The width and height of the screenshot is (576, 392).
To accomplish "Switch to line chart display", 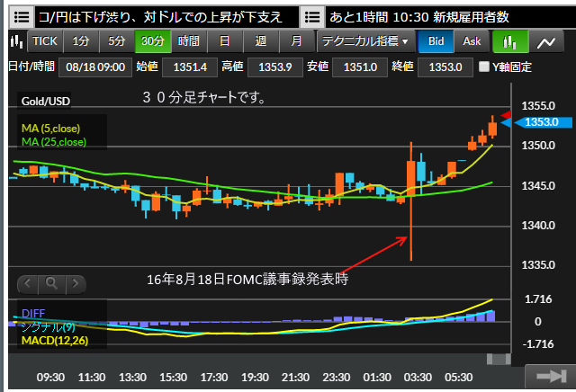I will (545, 41).
